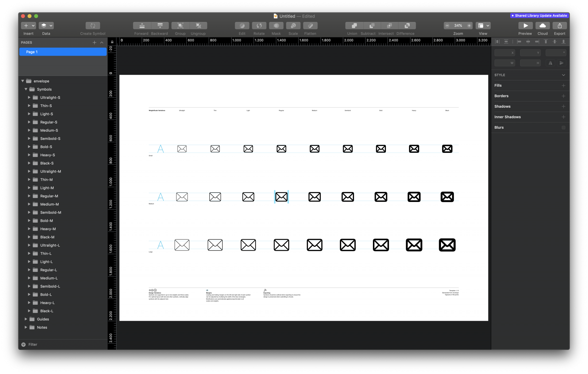Click the Mask tool icon
588x374 pixels.
(276, 26)
